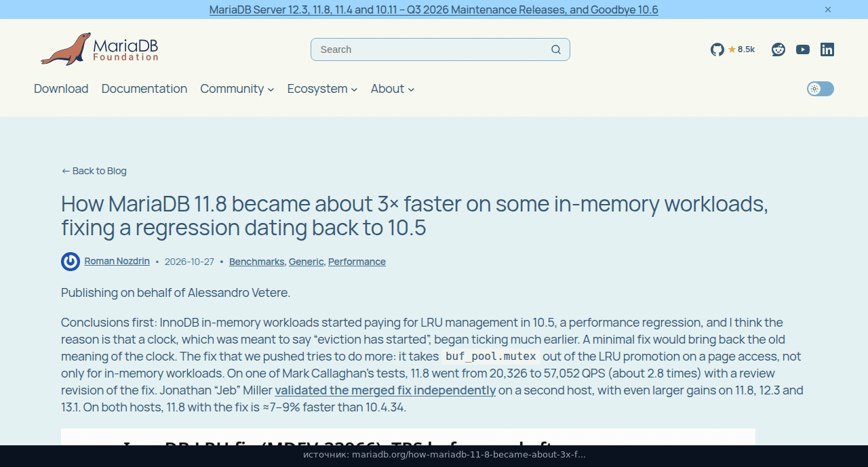The height and width of the screenshot is (467, 868).
Task: Follow 'validated the merged fix independently' link
Action: click(385, 390)
